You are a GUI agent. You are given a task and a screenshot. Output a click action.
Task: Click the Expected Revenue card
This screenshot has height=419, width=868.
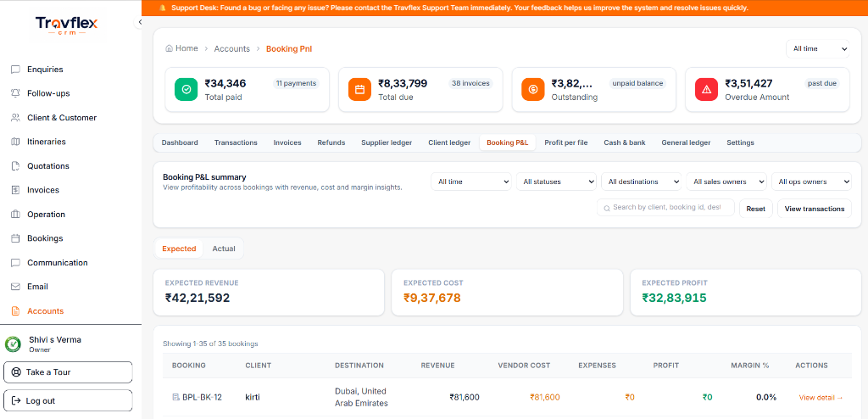click(x=269, y=293)
